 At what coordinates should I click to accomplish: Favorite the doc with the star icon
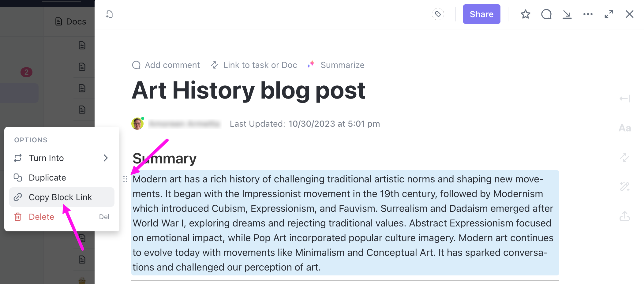[525, 14]
